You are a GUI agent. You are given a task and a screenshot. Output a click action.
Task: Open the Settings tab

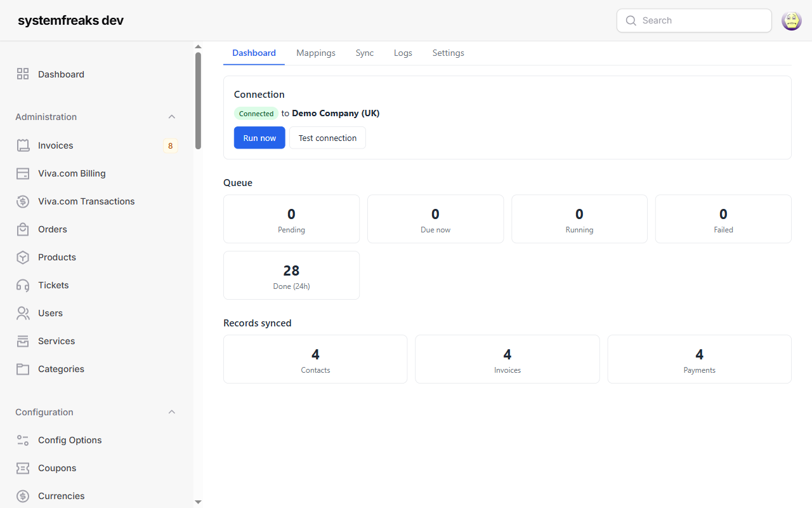(x=449, y=53)
